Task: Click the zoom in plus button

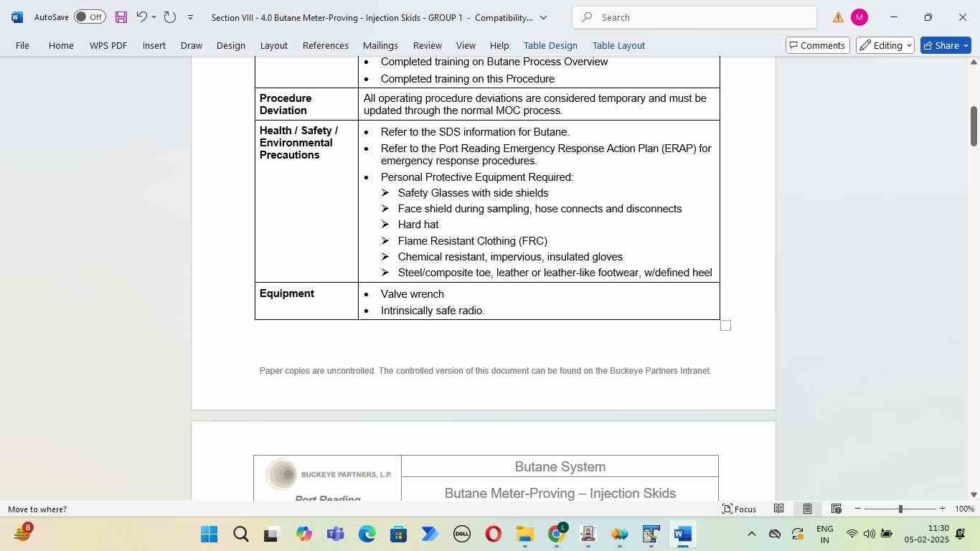Action: tap(942, 509)
